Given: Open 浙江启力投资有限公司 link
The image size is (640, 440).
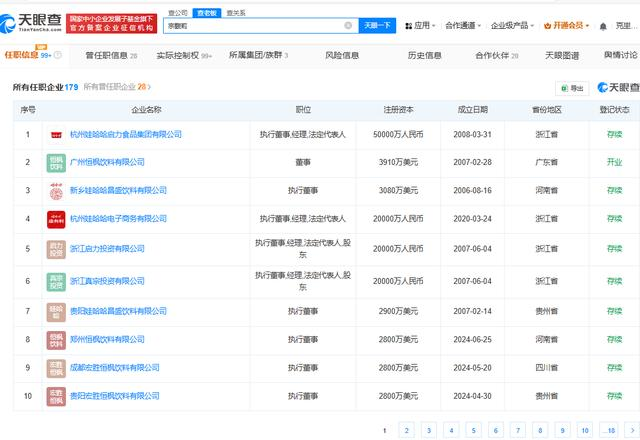Looking at the screenshot, I should [x=107, y=249].
